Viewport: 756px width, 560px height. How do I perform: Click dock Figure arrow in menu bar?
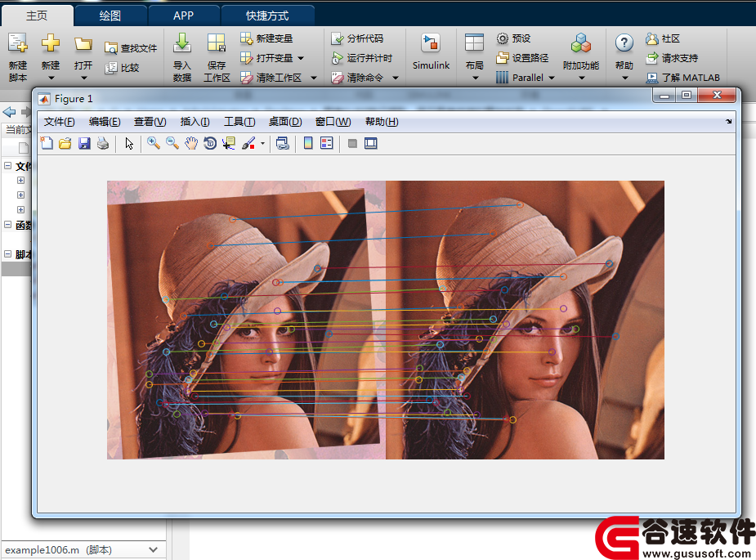coord(728,122)
